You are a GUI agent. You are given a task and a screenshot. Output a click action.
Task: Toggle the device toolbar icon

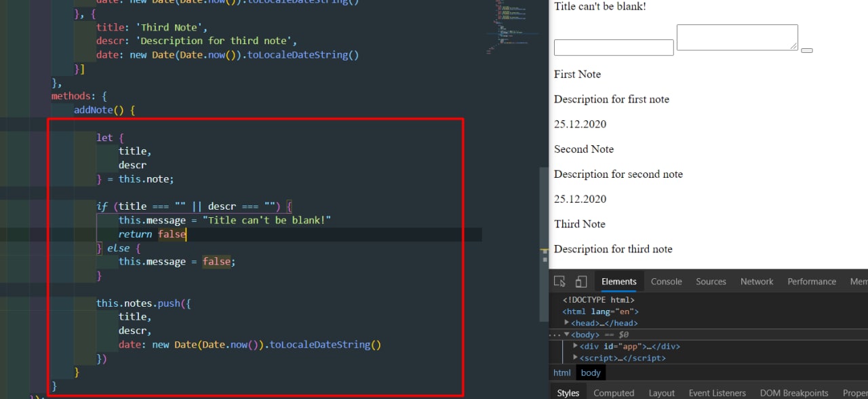click(581, 282)
